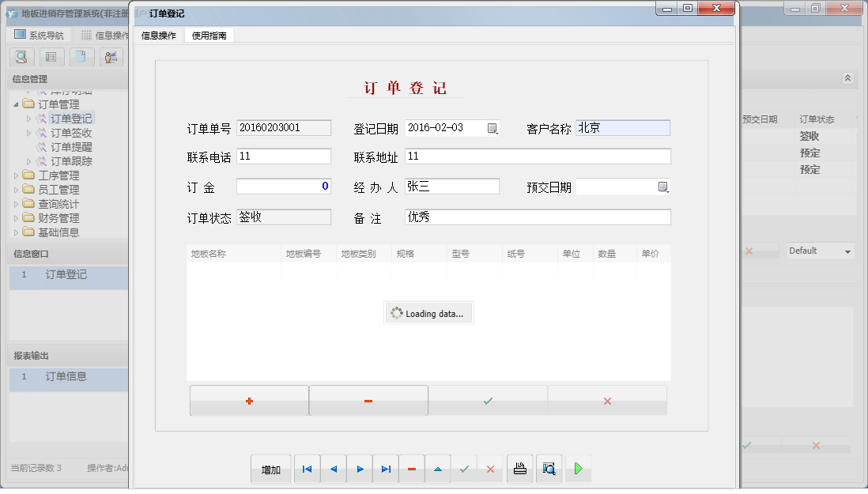Image resolution: width=868 pixels, height=494 pixels.
Task: Switch to the 使用指南 tab
Action: coord(209,35)
